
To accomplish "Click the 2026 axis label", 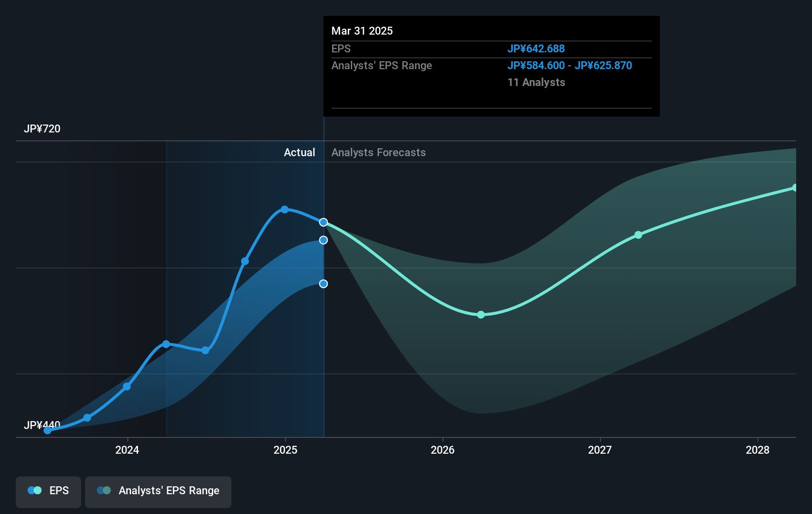I will pos(443,450).
